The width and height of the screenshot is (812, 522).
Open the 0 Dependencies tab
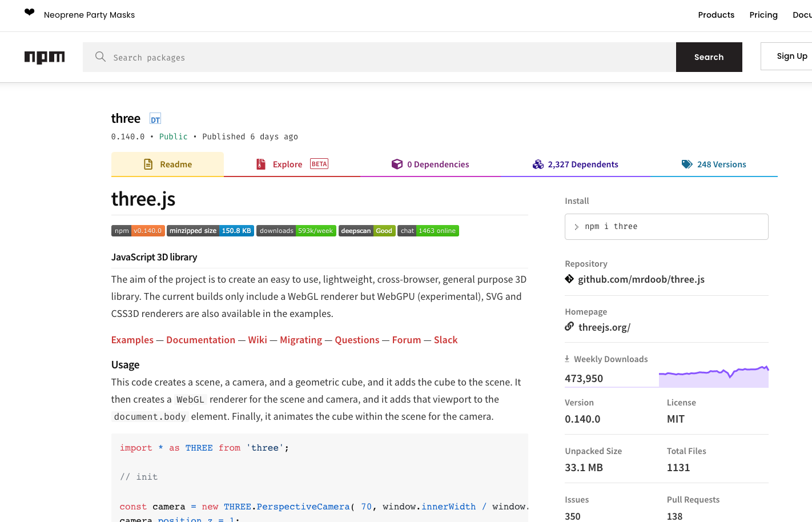(430, 164)
